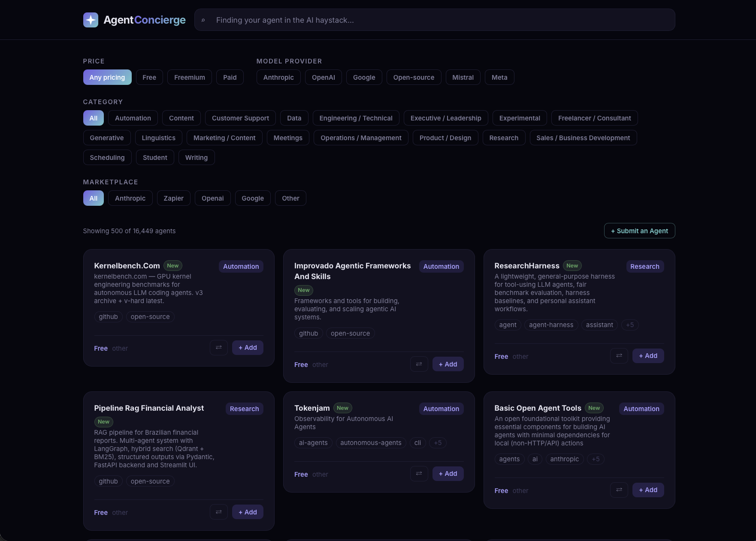
Task: Add the Improvado Agentic Frameworks agent
Action: point(448,364)
